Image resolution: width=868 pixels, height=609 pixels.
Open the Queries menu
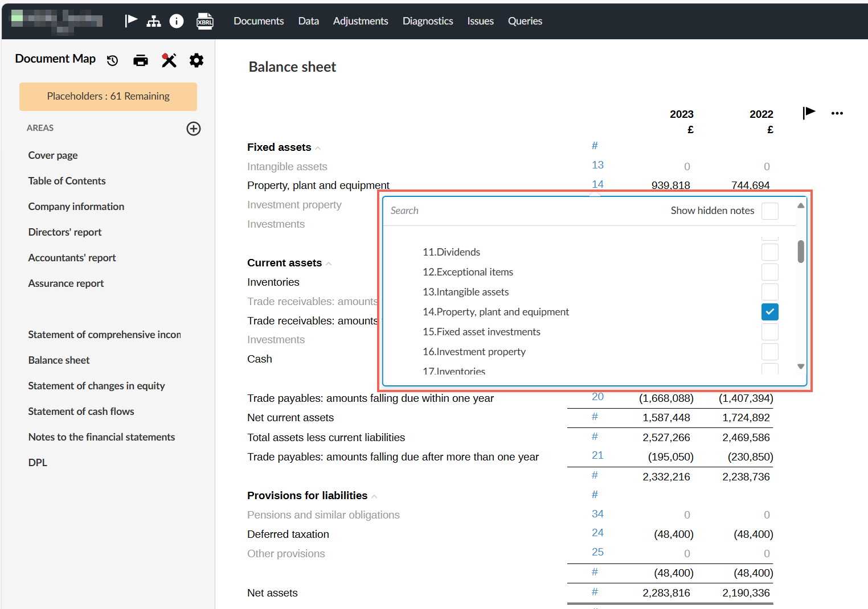pyautogui.click(x=525, y=21)
